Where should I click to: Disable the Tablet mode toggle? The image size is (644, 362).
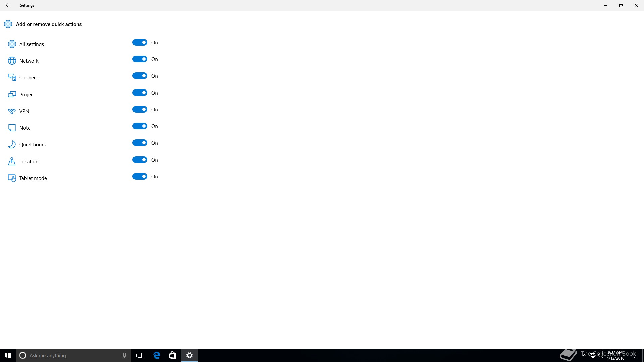pos(140,176)
